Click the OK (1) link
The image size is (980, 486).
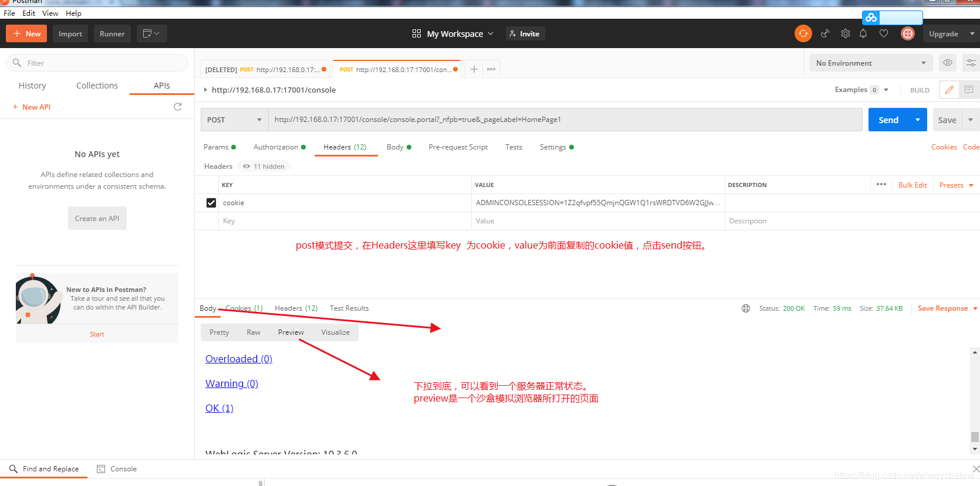point(219,408)
